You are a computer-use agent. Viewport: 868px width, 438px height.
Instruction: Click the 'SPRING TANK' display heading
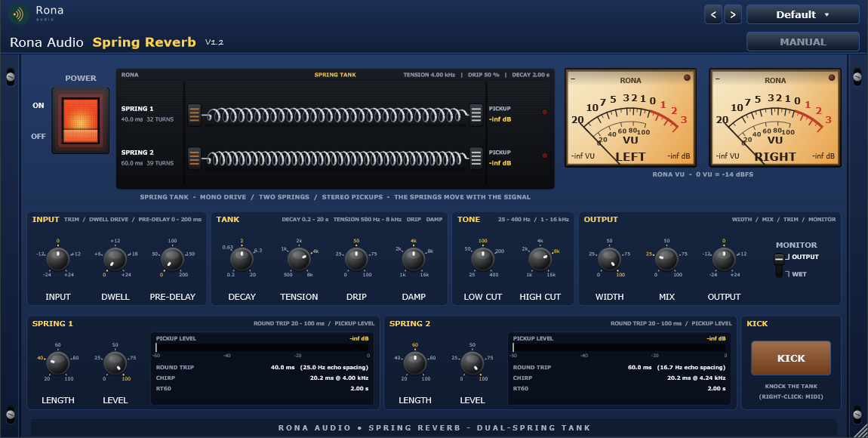coord(335,75)
